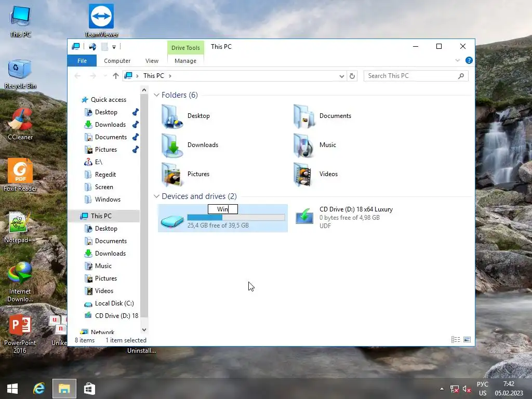Select the Recycle Bin desktop icon
The height and width of the screenshot is (399, 532).
pos(20,74)
